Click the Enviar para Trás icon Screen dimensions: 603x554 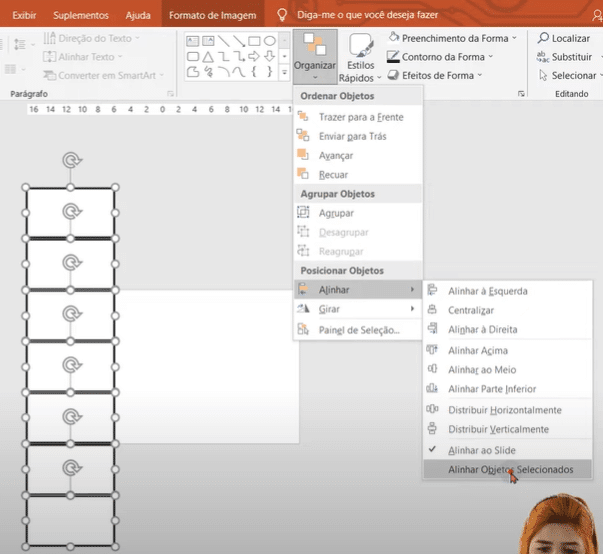[x=303, y=135]
